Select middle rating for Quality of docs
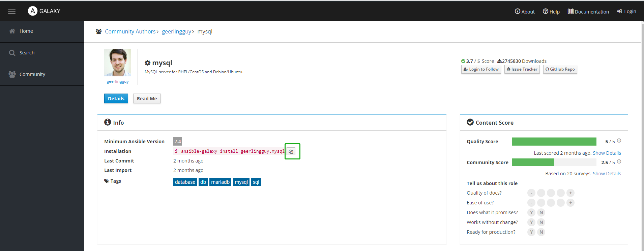The width and height of the screenshot is (644, 251). [x=551, y=193]
